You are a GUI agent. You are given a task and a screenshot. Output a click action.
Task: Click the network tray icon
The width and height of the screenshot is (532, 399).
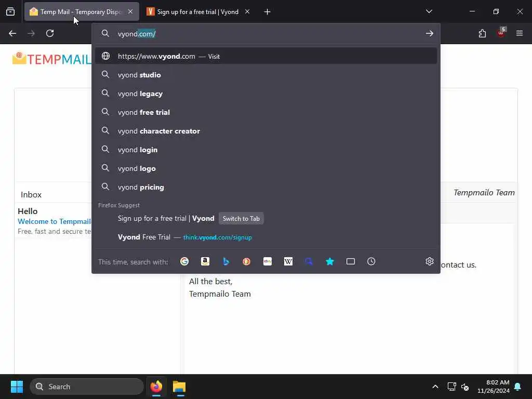coord(451,387)
